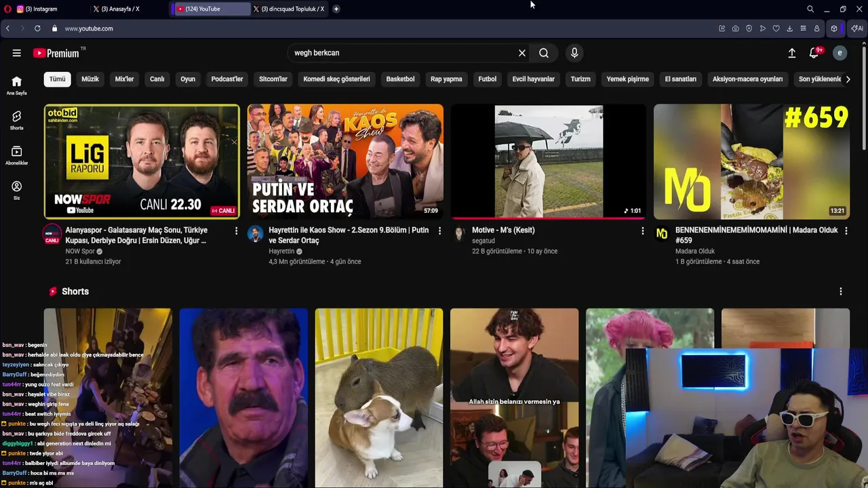Open Madara Olduk channel avatar
Screen dimensions: 868x488
[x=662, y=234]
